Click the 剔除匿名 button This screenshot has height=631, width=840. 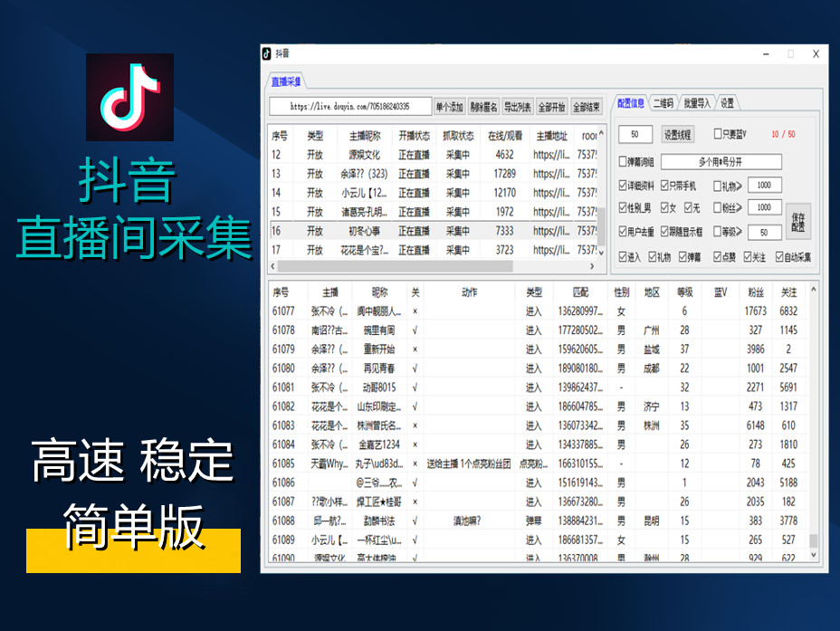click(x=483, y=107)
